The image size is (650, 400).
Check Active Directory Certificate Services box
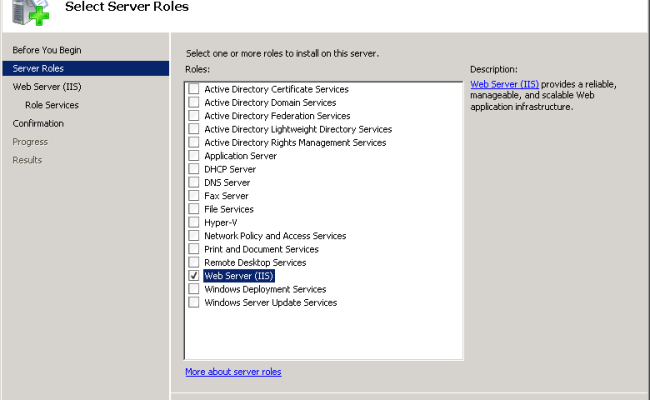(194, 89)
